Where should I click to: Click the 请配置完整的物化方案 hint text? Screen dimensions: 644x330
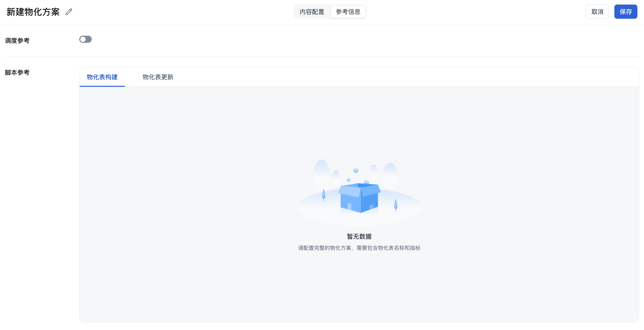(359, 248)
